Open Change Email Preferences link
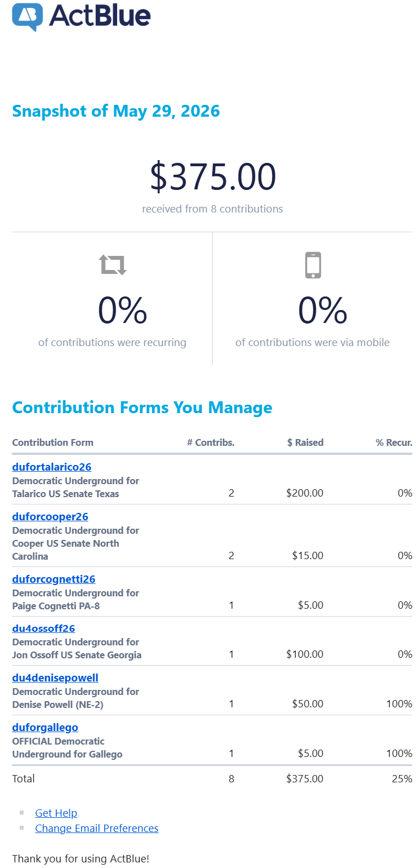The width and height of the screenshot is (419, 868). point(97,828)
